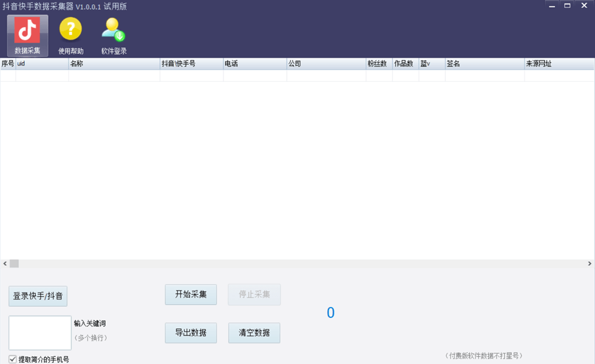The width and height of the screenshot is (595, 364).
Task: Click the horizontal scrollbar left arrow
Action: pos(5,263)
